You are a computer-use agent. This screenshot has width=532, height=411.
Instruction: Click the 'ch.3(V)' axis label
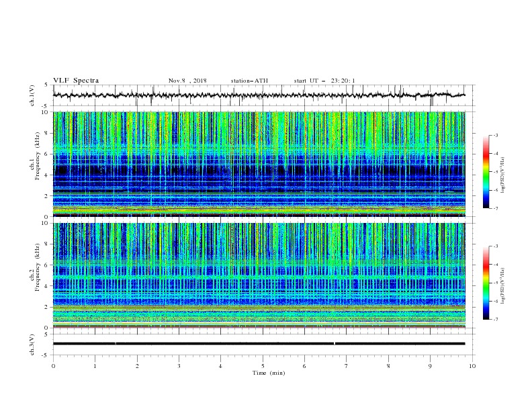pyautogui.click(x=32, y=345)
